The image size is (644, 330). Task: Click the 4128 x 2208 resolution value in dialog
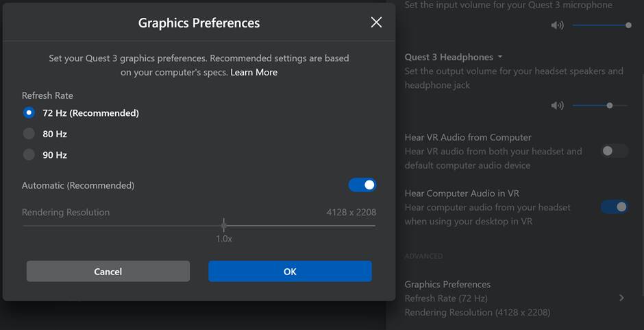pos(351,212)
